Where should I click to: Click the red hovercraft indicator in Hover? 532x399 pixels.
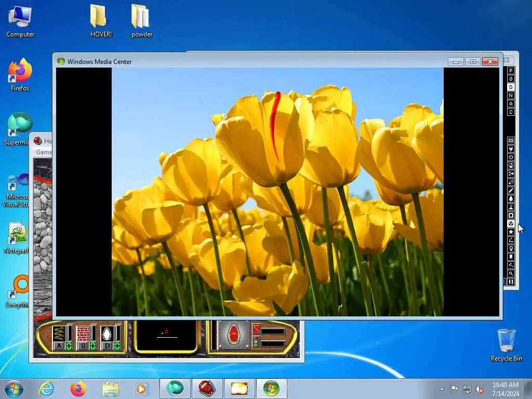234,335
